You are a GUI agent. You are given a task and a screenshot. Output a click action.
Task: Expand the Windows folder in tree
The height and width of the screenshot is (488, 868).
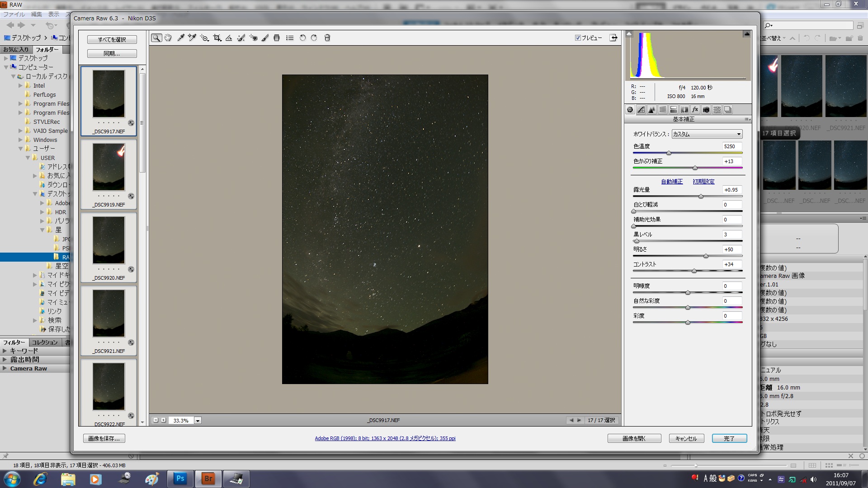click(20, 140)
